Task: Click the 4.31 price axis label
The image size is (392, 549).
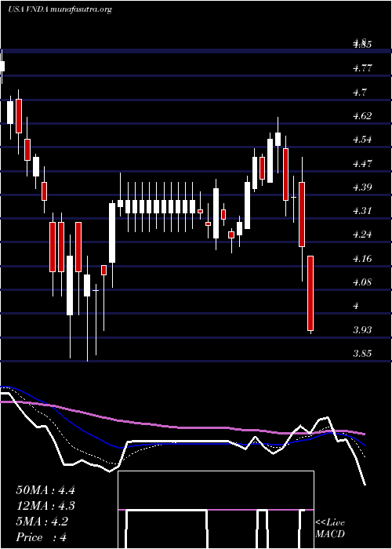Action: tap(362, 210)
